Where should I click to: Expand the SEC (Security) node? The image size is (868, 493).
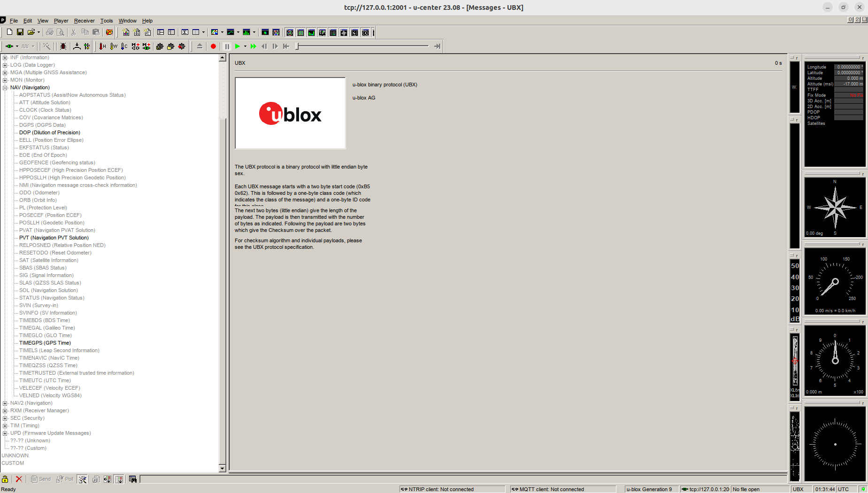[x=5, y=418]
